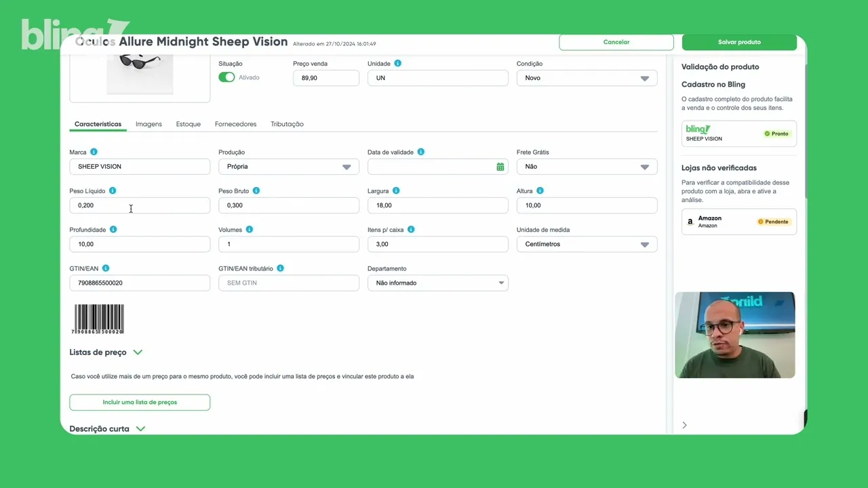Click the Marca input field
Screen dimensions: 868x488
[x=140, y=167]
